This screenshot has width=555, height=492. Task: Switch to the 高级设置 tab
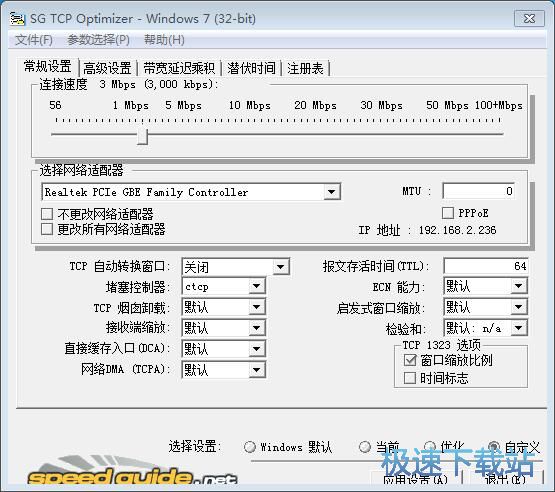click(107, 68)
